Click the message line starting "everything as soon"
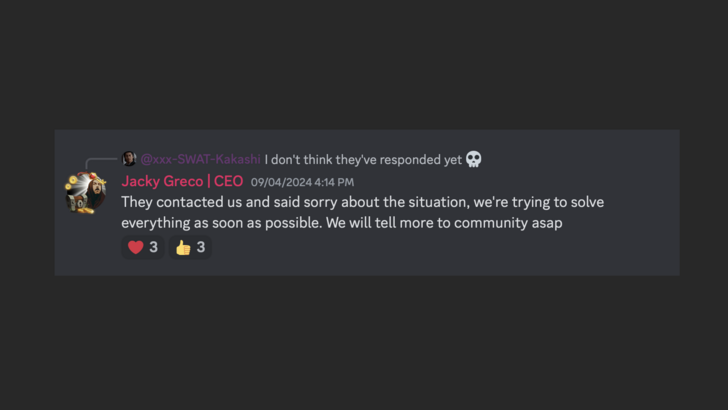The height and width of the screenshot is (410, 728). tap(342, 223)
